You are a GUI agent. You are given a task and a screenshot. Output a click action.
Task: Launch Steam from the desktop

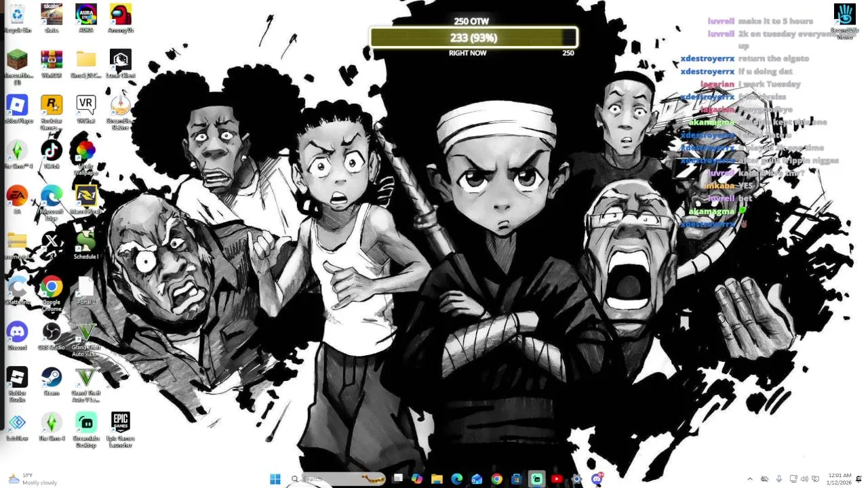click(52, 382)
